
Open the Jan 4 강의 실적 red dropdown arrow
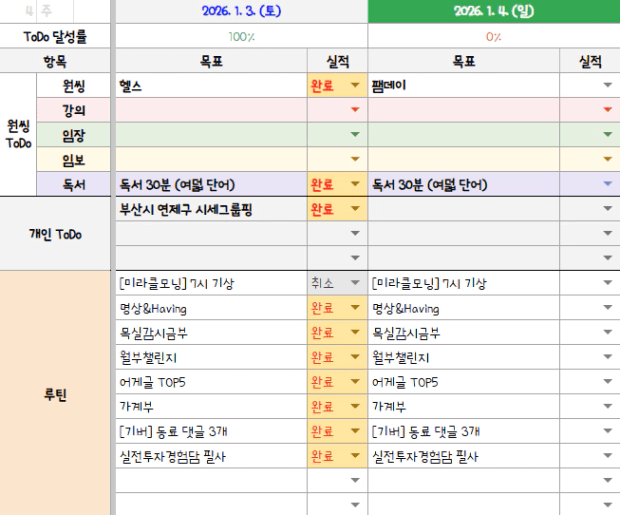(608, 110)
